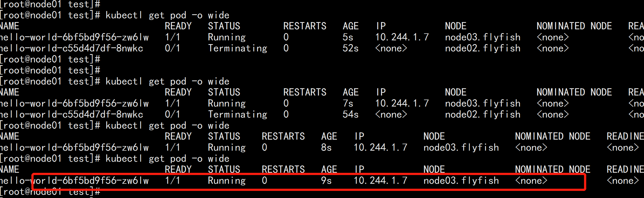The image size is (644, 198).
Task: Click the AGE value 8s
Action: 326,147
